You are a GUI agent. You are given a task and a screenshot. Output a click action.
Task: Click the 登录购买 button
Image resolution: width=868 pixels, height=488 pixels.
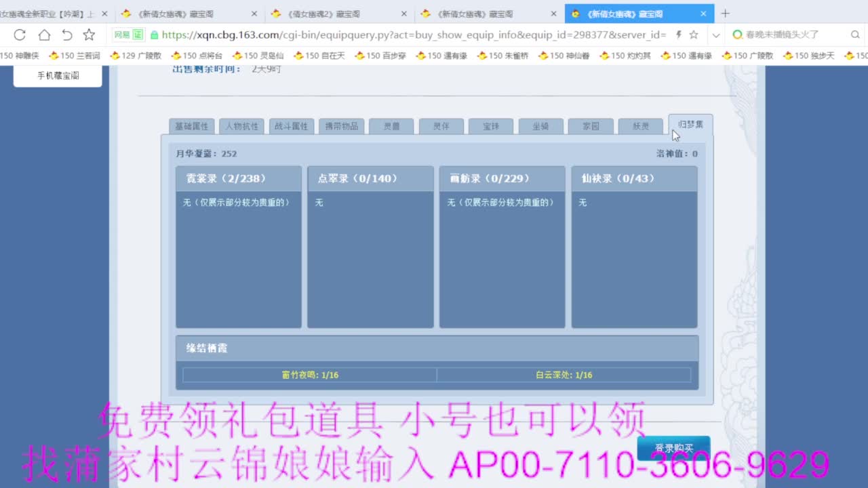(673, 448)
